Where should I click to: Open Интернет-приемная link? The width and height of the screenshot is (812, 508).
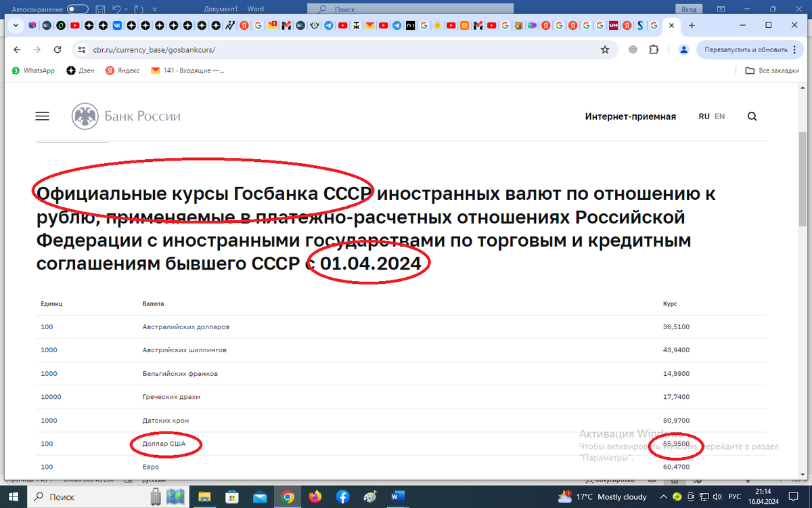(x=630, y=117)
